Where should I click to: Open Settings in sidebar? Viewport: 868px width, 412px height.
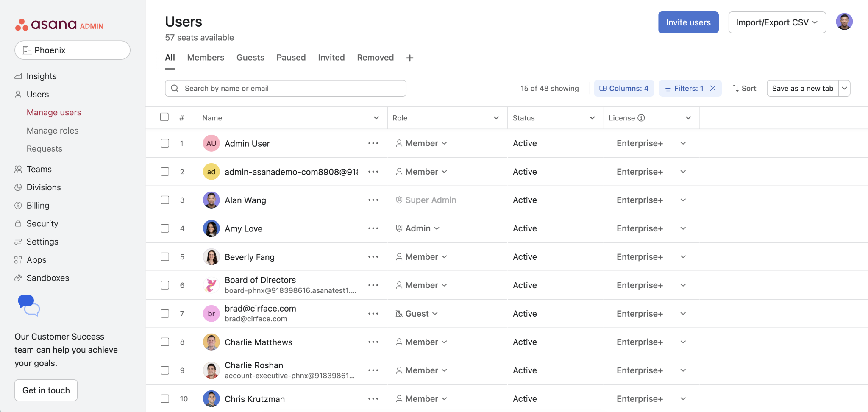tap(42, 242)
